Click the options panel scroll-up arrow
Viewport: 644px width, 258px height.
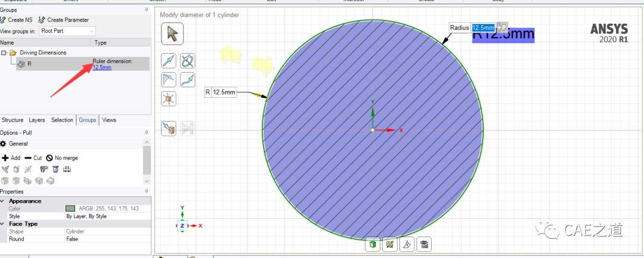click(x=147, y=142)
